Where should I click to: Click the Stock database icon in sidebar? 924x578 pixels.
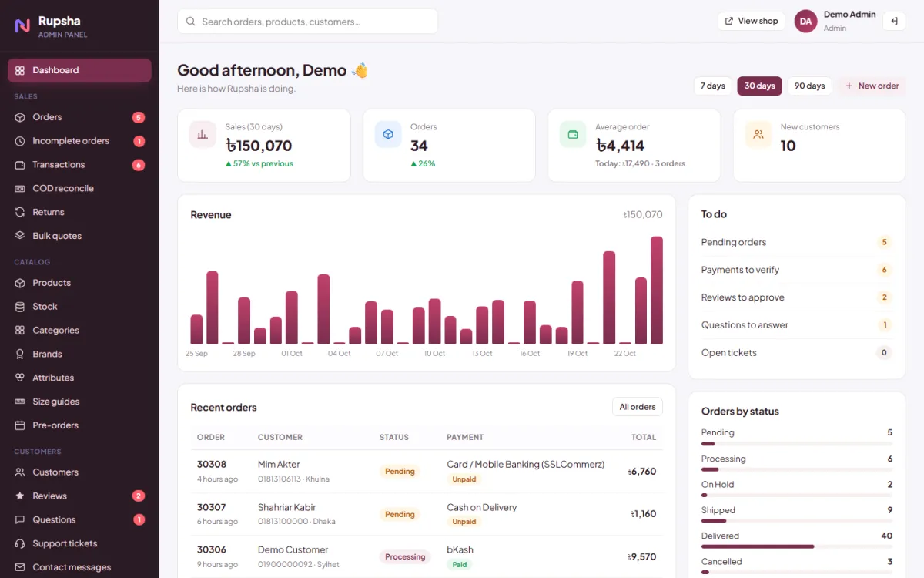20,307
